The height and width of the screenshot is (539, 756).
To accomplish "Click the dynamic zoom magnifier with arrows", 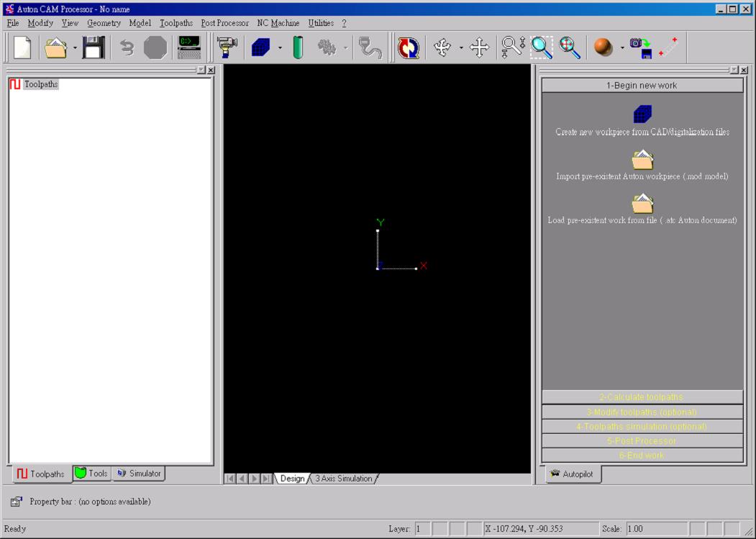I will [513, 47].
